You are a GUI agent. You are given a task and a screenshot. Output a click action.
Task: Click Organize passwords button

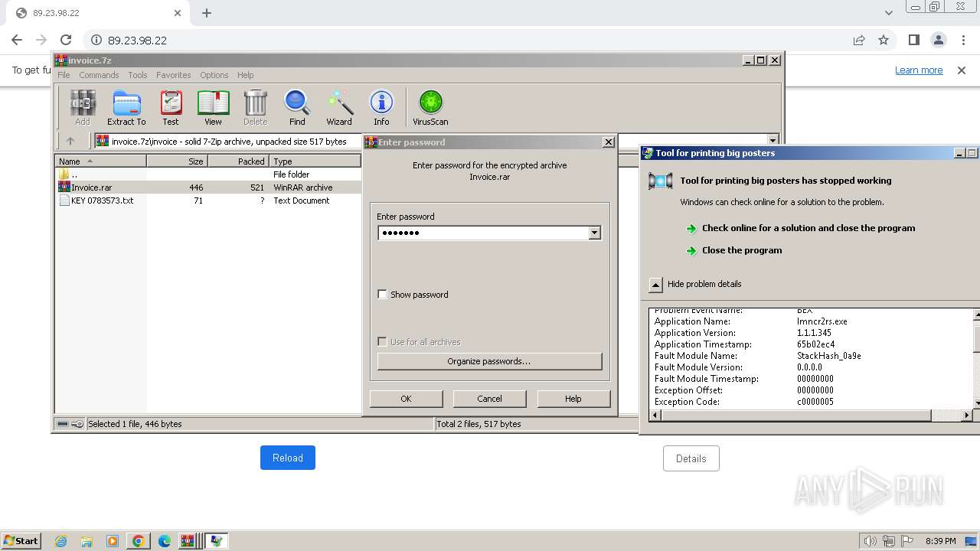tap(489, 361)
